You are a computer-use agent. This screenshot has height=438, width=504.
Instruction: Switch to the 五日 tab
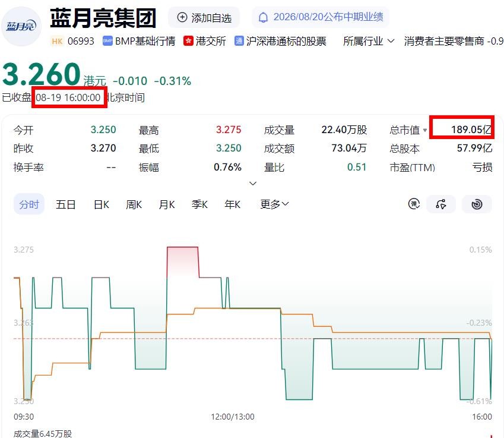click(x=65, y=204)
